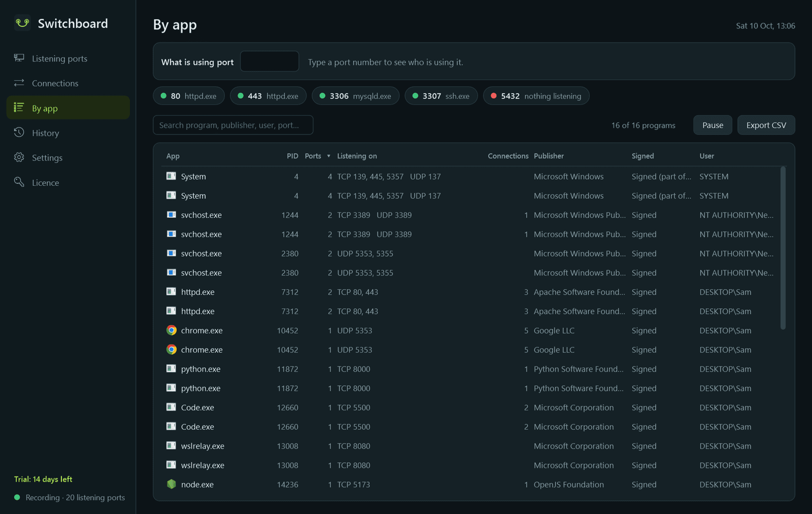Click the program search box
This screenshot has height=514, width=812.
pos(233,125)
